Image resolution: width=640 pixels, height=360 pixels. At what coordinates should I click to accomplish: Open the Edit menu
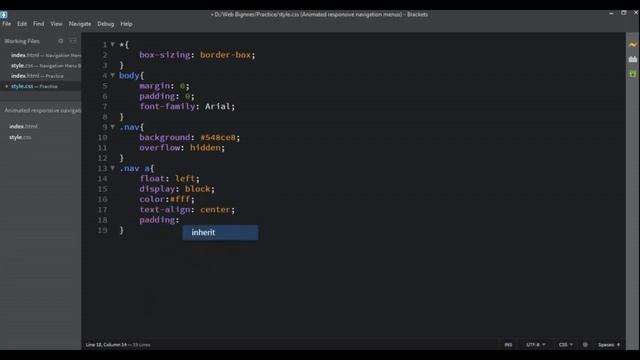(x=22, y=24)
